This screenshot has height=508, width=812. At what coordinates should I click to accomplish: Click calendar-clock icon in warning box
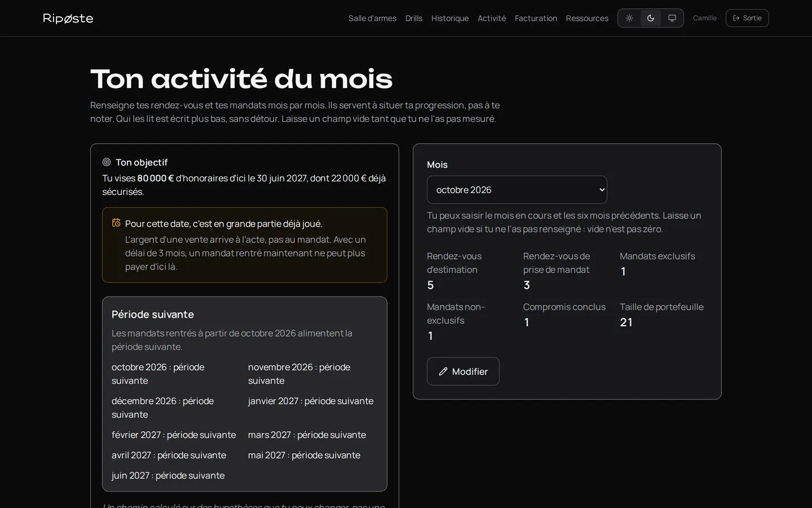click(116, 223)
